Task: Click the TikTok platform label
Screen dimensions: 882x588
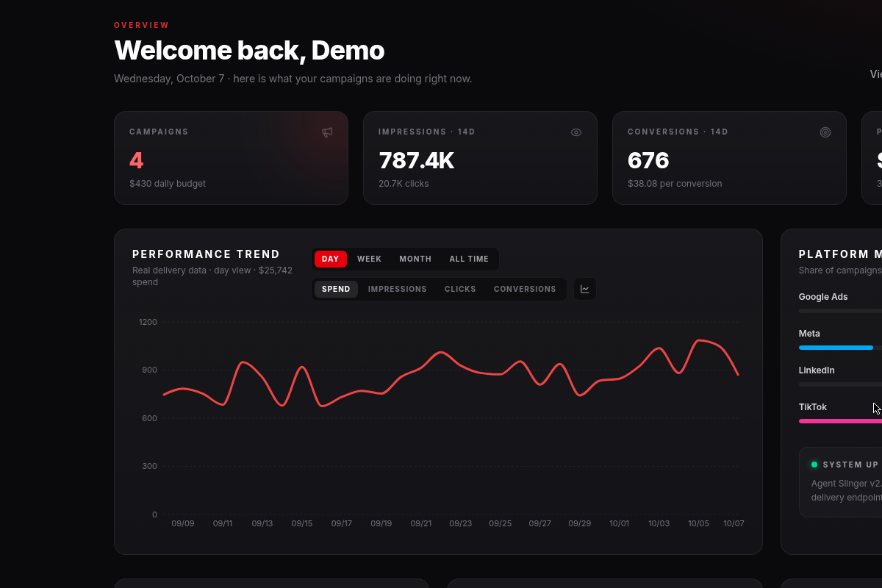Action: 813,407
